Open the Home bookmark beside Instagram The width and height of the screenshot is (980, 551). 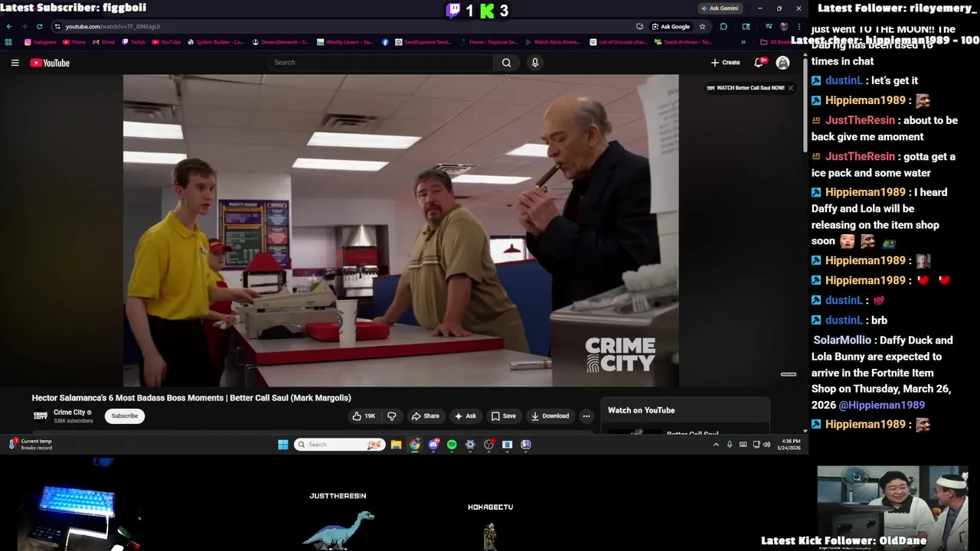coord(74,42)
